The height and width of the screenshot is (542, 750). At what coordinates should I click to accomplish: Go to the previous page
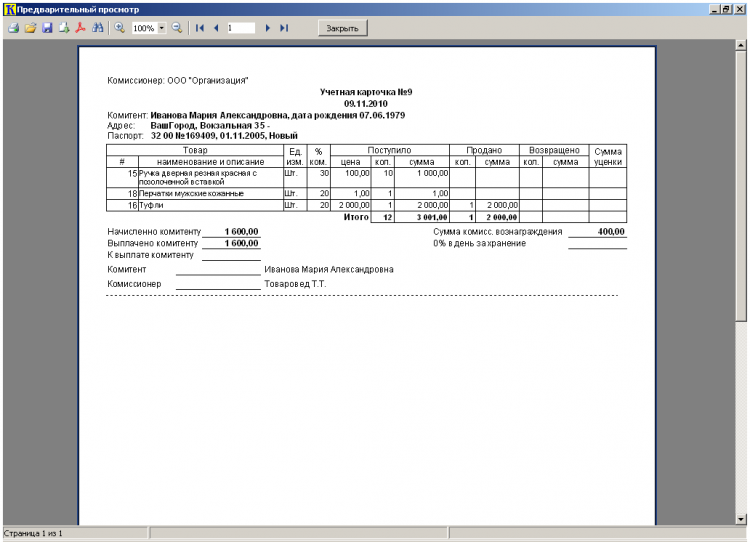point(216,28)
